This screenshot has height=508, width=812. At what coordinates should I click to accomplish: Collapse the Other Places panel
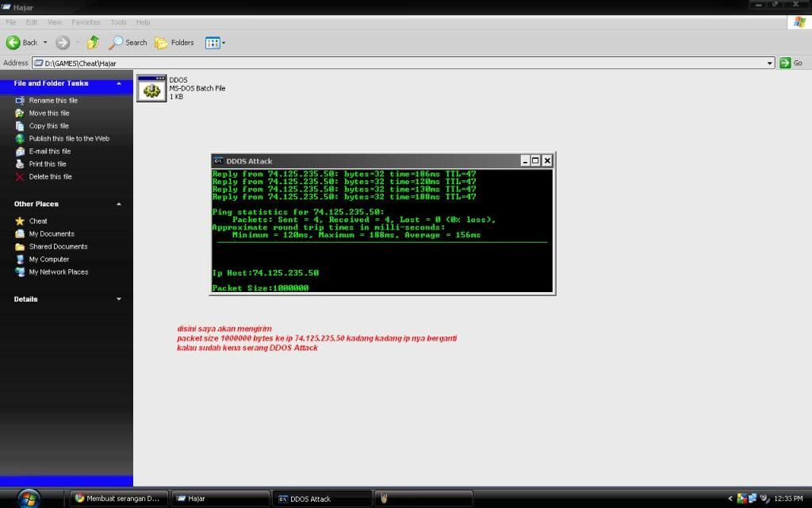click(119, 204)
